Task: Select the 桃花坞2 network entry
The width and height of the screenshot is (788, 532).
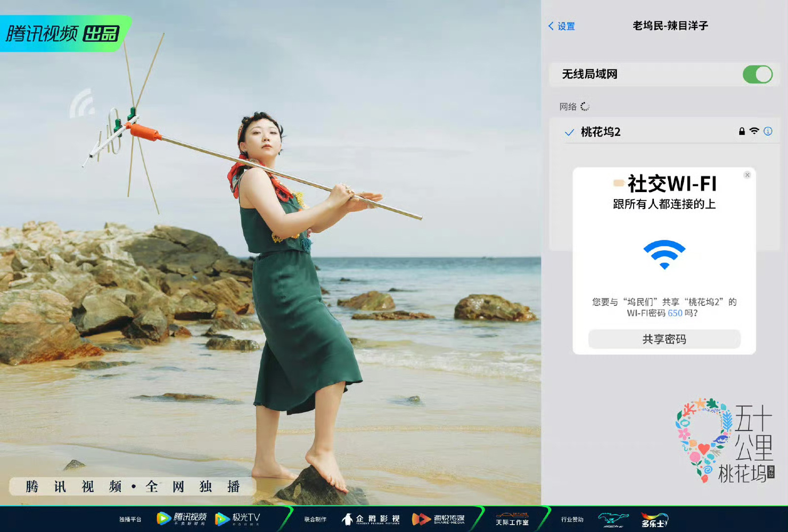Action: (601, 132)
